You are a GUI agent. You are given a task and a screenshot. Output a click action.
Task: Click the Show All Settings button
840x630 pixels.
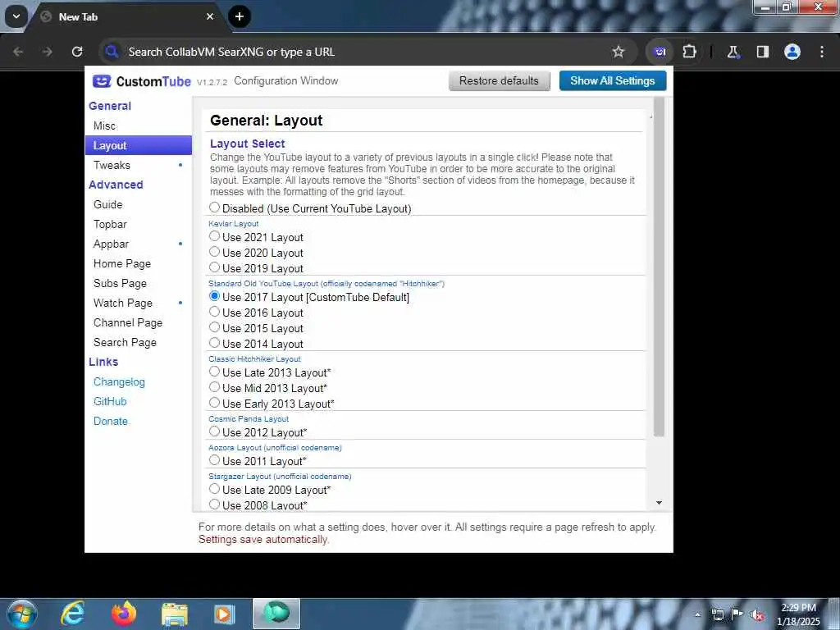tap(612, 81)
